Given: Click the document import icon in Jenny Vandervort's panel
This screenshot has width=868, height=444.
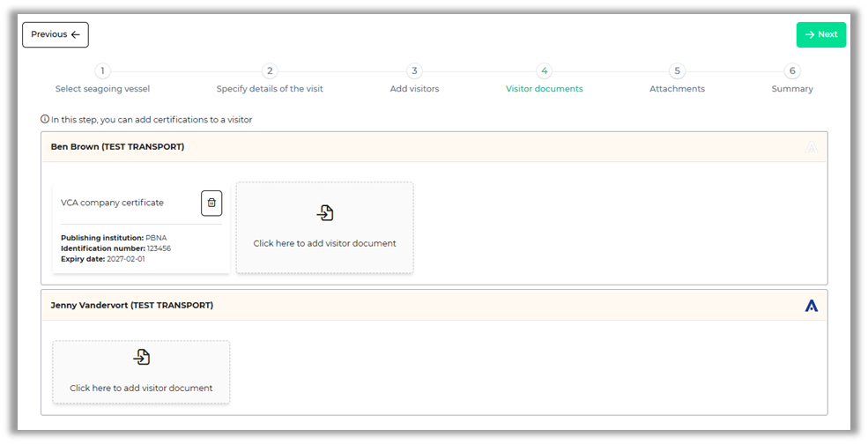Looking at the screenshot, I should pyautogui.click(x=142, y=357).
